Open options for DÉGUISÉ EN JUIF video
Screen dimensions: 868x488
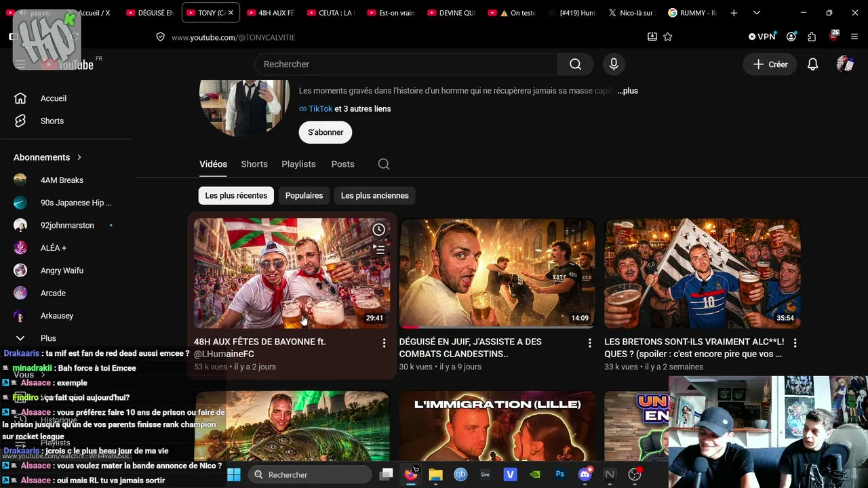click(589, 343)
